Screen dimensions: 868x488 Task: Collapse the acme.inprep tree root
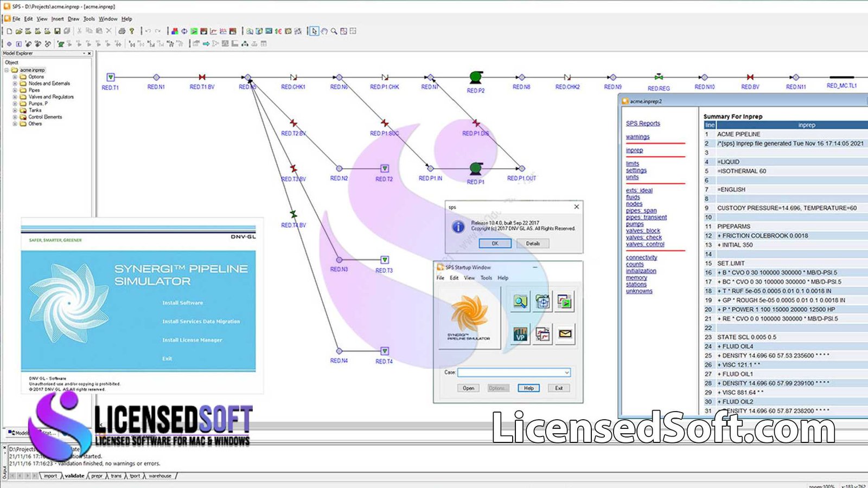[7, 70]
